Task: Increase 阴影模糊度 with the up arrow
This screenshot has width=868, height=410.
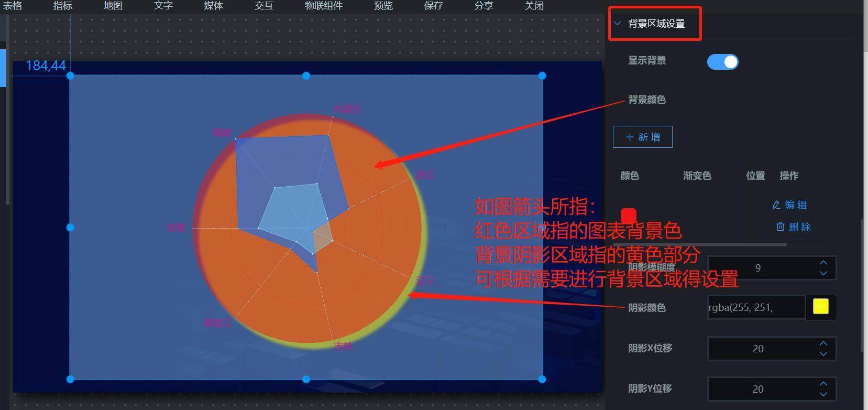Action: (823, 262)
